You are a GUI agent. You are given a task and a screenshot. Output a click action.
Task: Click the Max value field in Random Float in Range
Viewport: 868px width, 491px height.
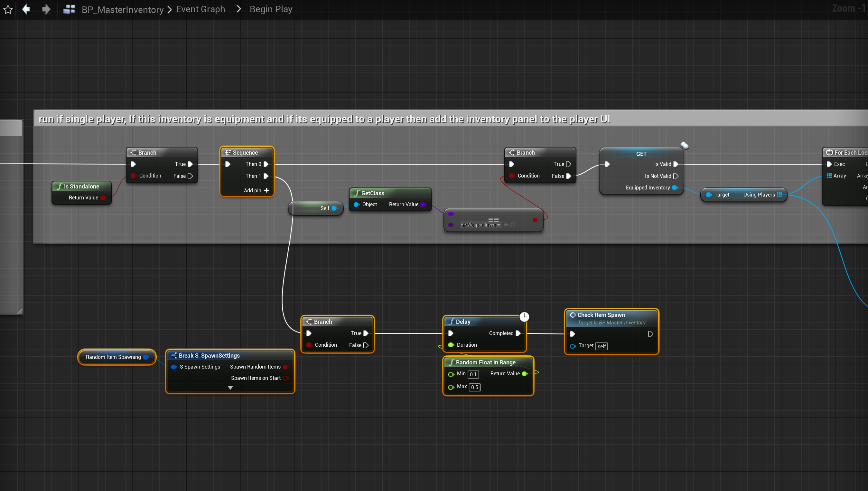click(x=474, y=387)
